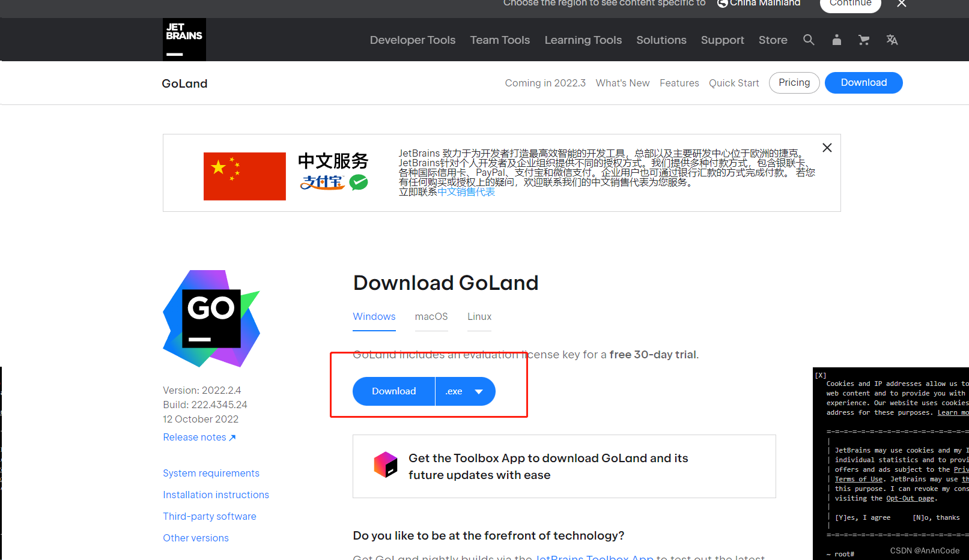Click the Continue button in region bar

click(850, 4)
